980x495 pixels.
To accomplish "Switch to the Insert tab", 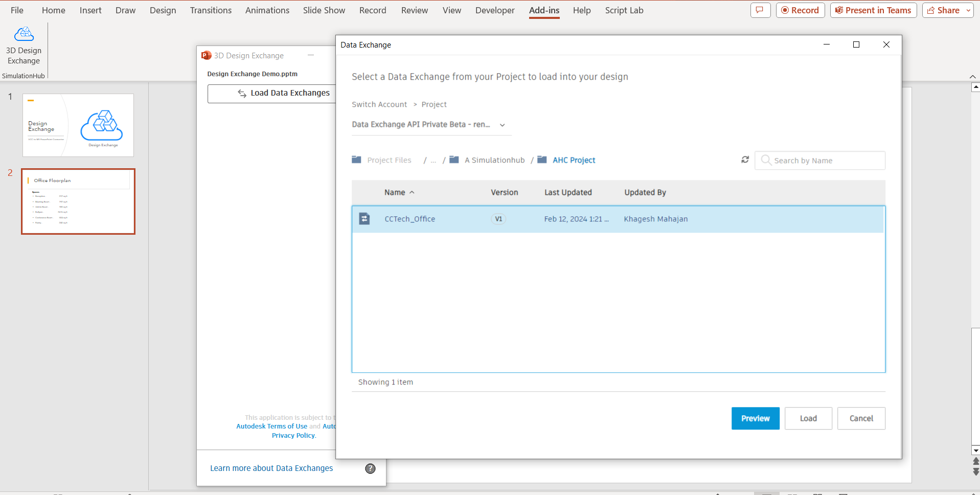I will [x=90, y=10].
